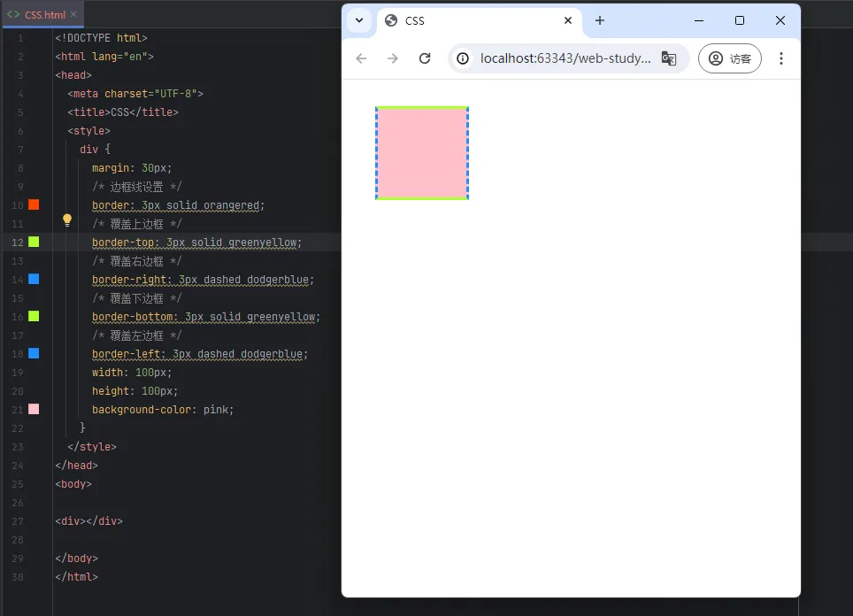This screenshot has height=616, width=853.
Task: Click the orangered gutter color swatch
Action: click(x=34, y=204)
